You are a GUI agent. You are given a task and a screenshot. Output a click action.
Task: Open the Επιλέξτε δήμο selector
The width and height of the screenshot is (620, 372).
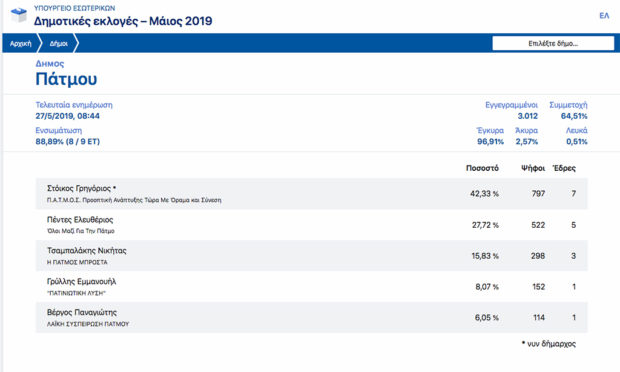pos(553,43)
